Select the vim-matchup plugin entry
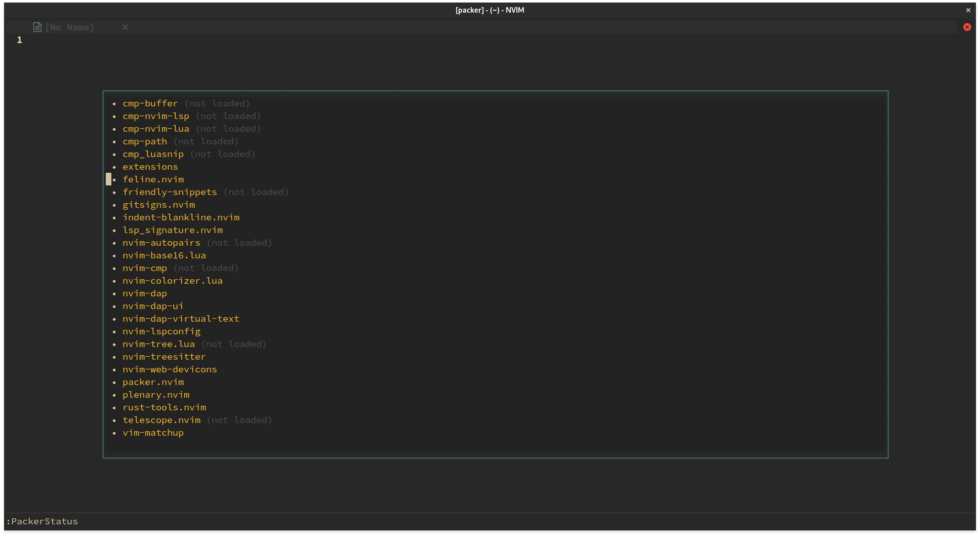Viewport: 980px width, 536px height. coord(153,433)
